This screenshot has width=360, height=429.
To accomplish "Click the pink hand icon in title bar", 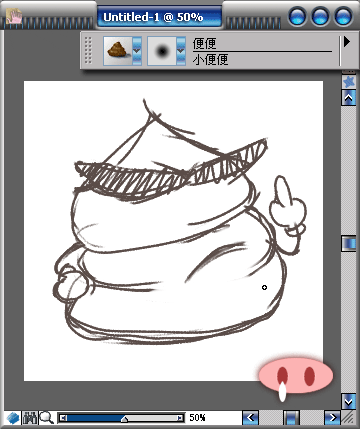I will (x=14, y=16).
